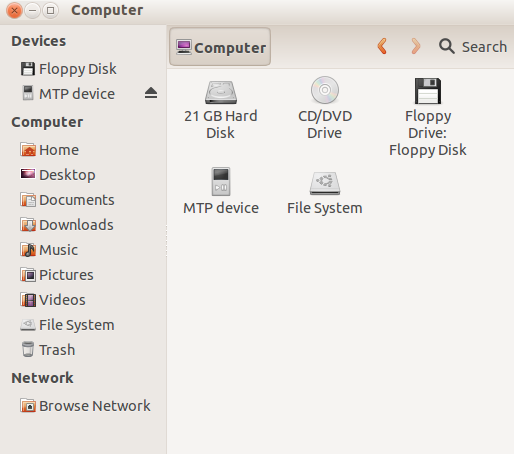Viewport: 514px width, 454px height.
Task: Open the File System drive icon in main view
Action: [x=325, y=183]
